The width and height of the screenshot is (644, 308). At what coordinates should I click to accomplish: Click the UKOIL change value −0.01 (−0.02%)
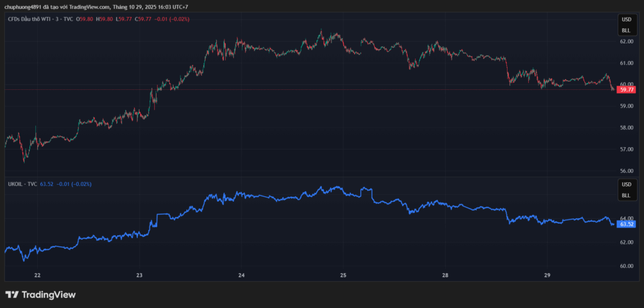[x=74, y=184]
